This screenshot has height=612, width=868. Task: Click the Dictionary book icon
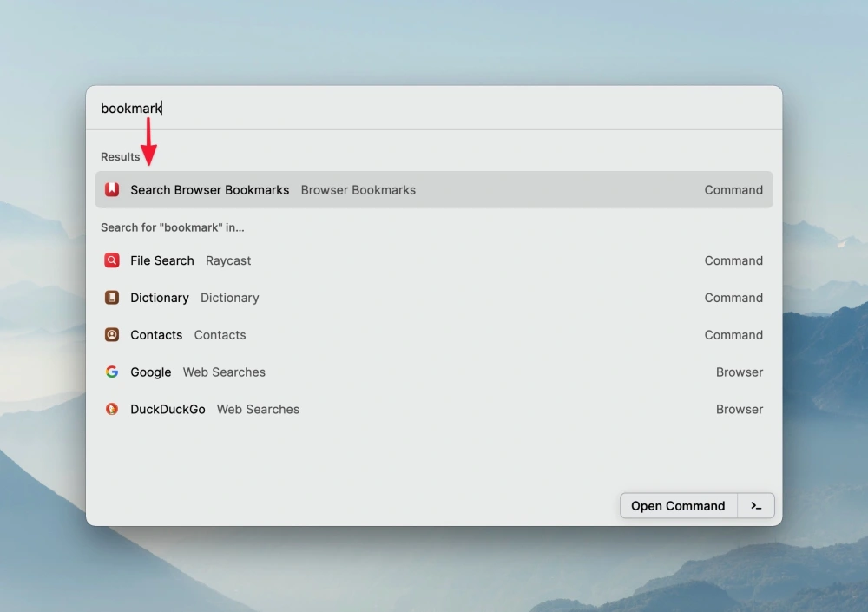tap(112, 298)
